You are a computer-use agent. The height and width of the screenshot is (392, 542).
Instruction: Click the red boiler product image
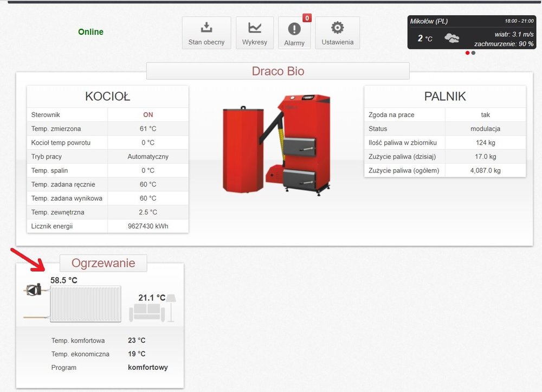click(276, 144)
